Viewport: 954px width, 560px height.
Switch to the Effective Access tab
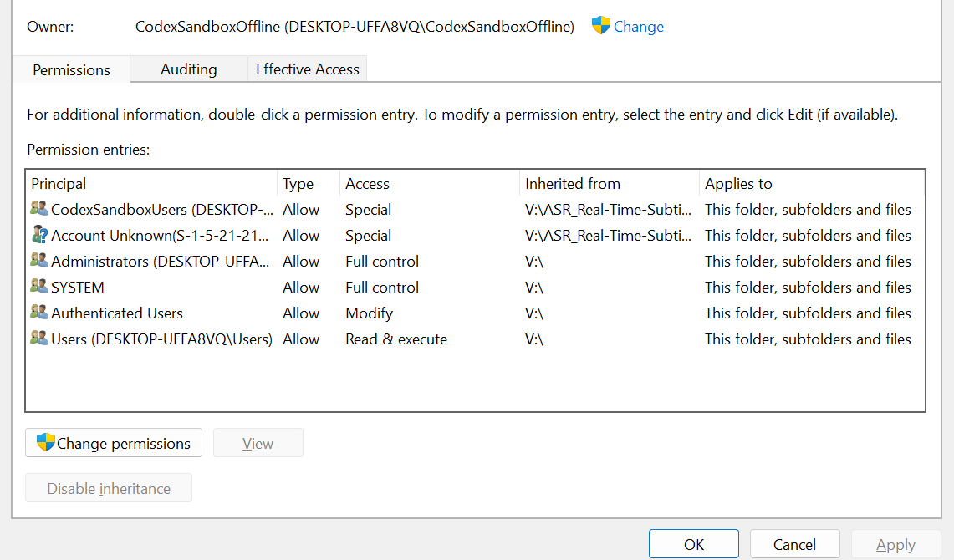click(x=307, y=69)
